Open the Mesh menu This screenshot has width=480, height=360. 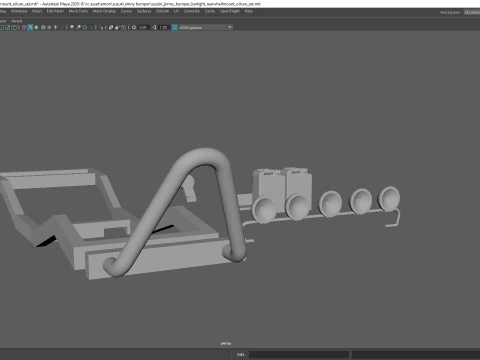click(x=37, y=11)
